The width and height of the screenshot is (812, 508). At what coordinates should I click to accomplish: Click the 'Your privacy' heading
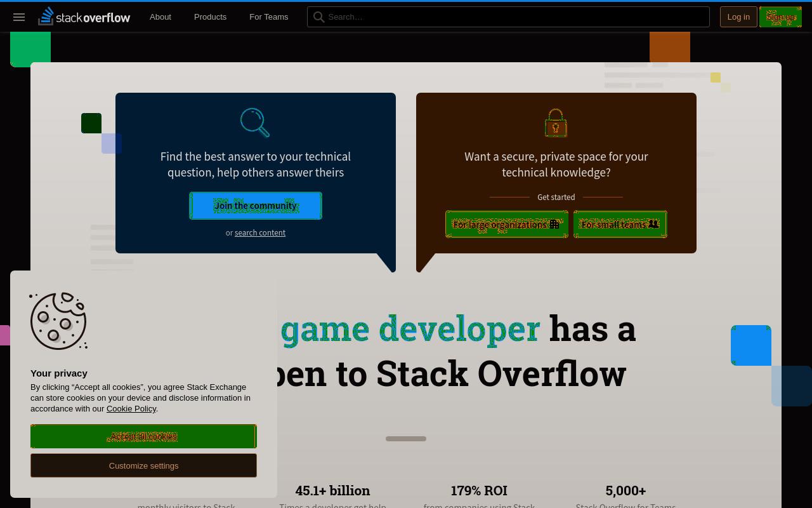59,373
